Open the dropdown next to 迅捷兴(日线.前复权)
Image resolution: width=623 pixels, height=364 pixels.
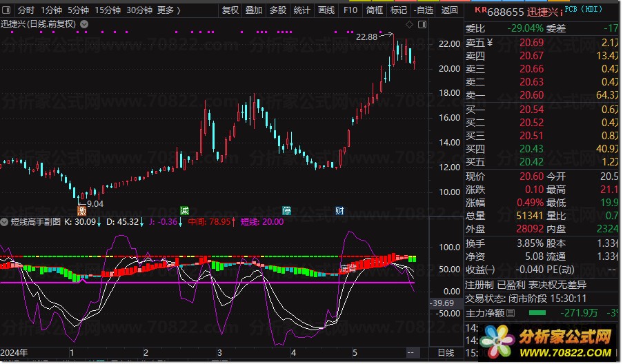pyautogui.click(x=84, y=24)
